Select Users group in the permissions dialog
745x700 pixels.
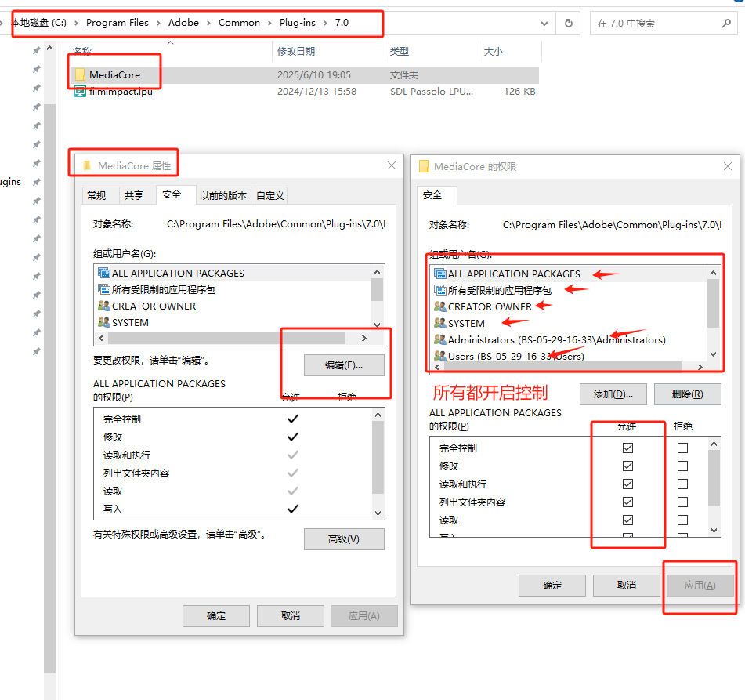click(x=516, y=356)
